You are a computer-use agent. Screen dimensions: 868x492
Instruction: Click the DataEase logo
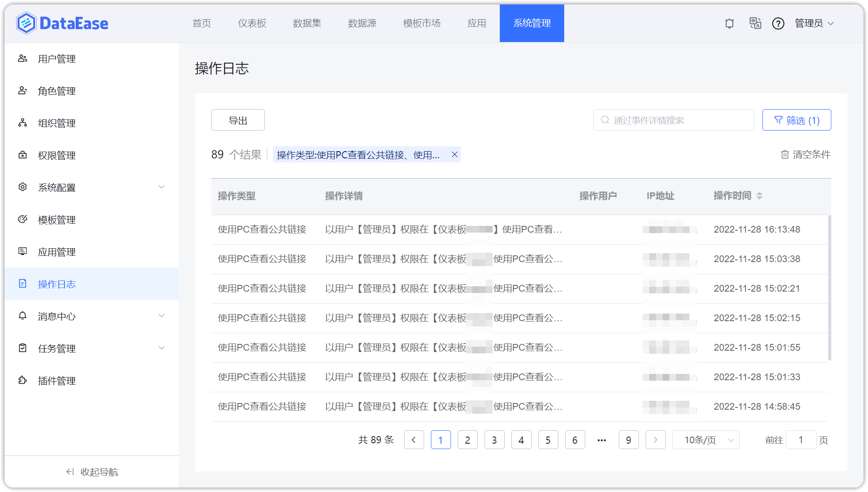coord(62,23)
